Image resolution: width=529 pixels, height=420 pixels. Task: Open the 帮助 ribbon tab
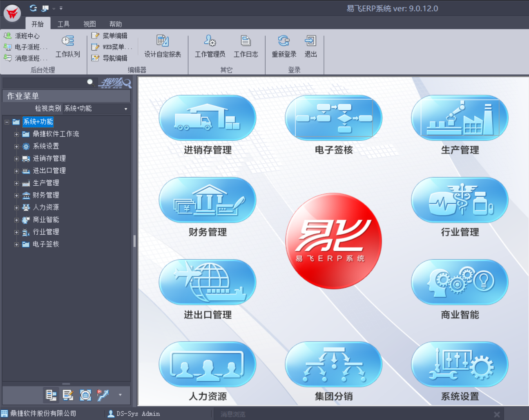[x=116, y=24]
